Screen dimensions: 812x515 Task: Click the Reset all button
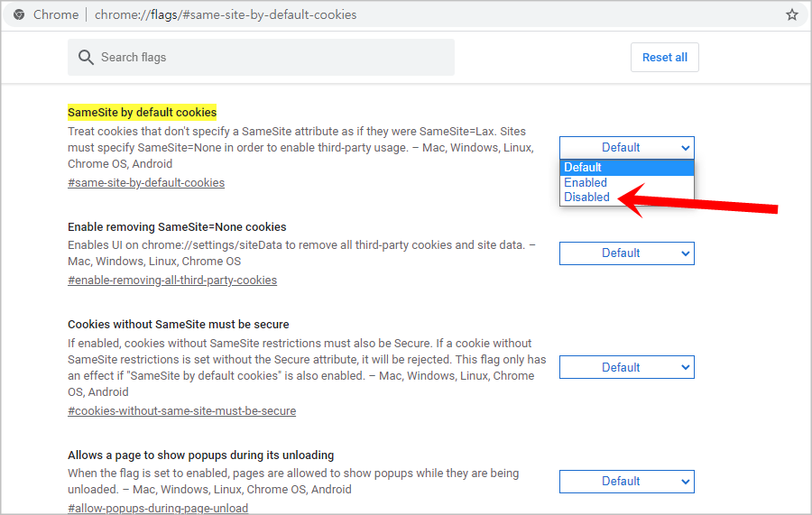(664, 57)
